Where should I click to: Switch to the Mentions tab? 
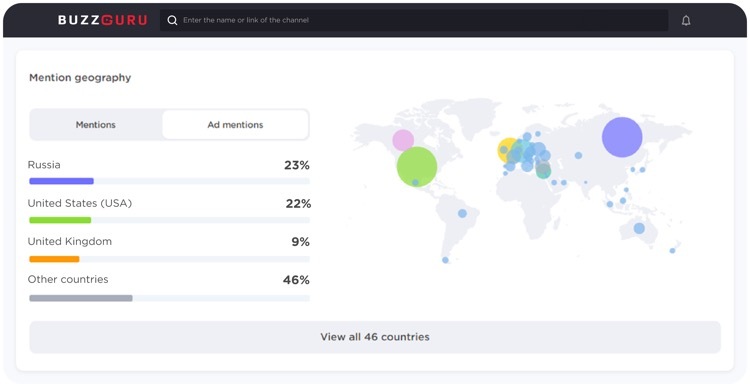pos(96,125)
